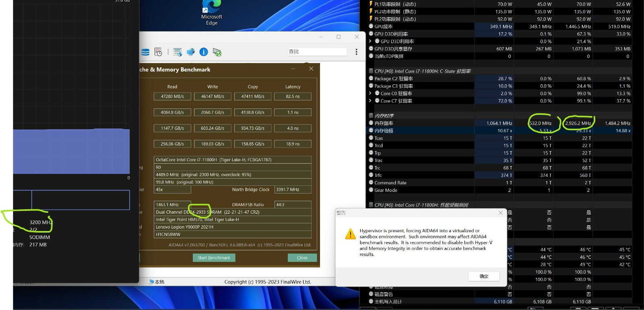The image size is (644, 310).
Task: Click the memory Latency value 82.5 ns
Action: click(293, 96)
